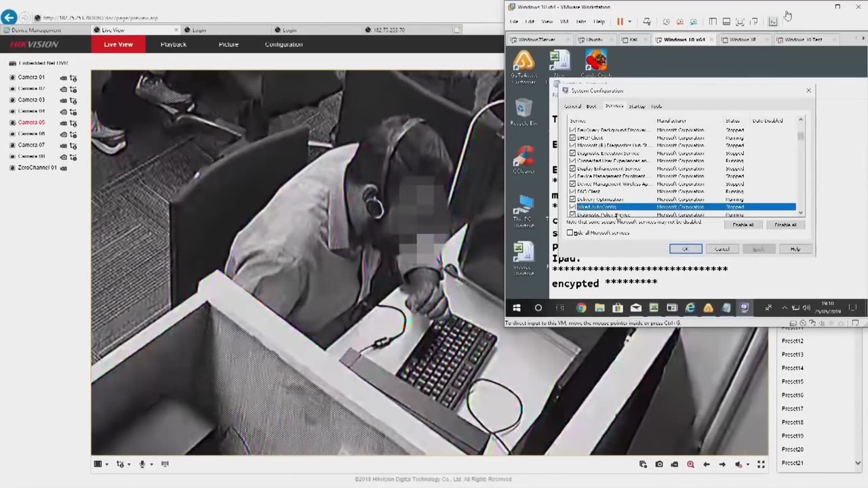Go back with browser back arrow
868x488 pixels.
click(9, 17)
